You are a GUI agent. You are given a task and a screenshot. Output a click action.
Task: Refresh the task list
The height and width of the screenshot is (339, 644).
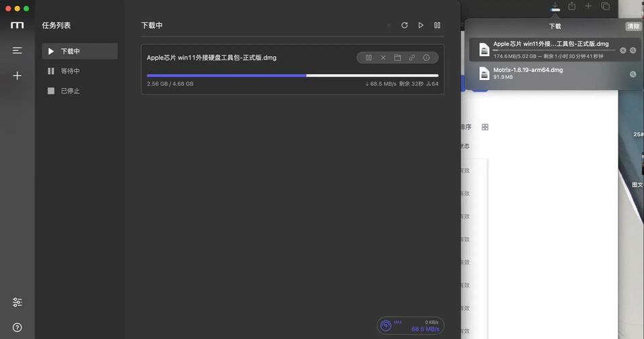point(404,26)
